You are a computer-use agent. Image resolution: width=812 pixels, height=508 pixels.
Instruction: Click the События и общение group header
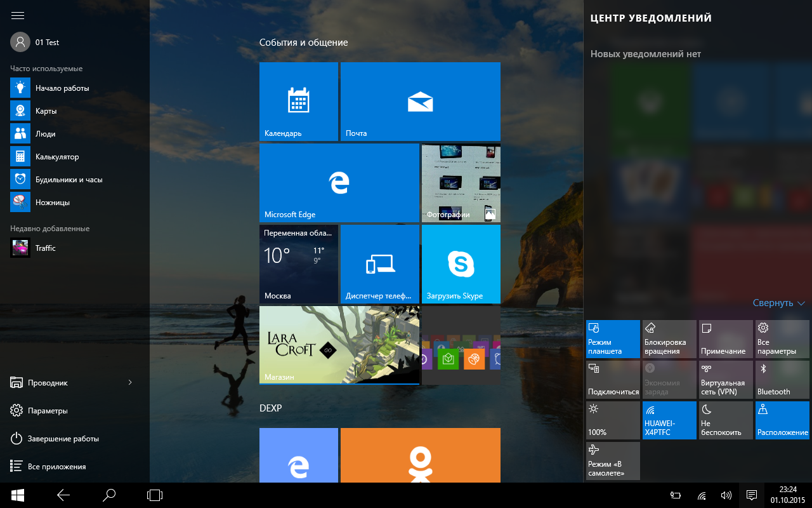pos(304,43)
